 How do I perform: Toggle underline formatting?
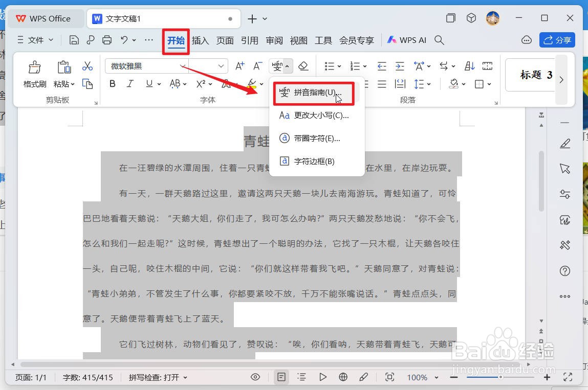[149, 84]
